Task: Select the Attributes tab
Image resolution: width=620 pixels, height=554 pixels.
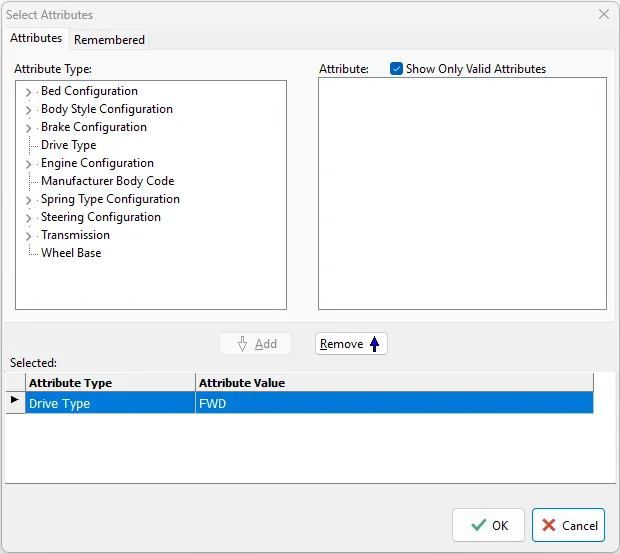Action: [x=36, y=38]
